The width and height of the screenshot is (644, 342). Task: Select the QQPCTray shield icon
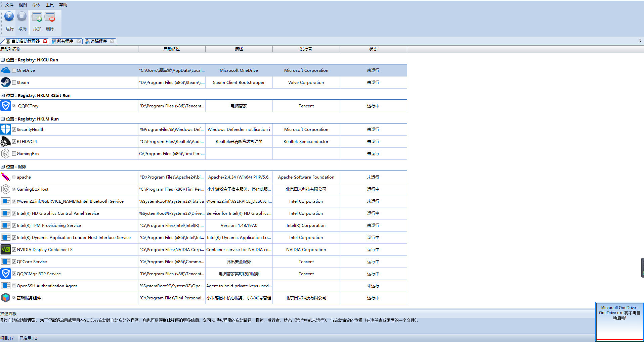pyautogui.click(x=6, y=106)
